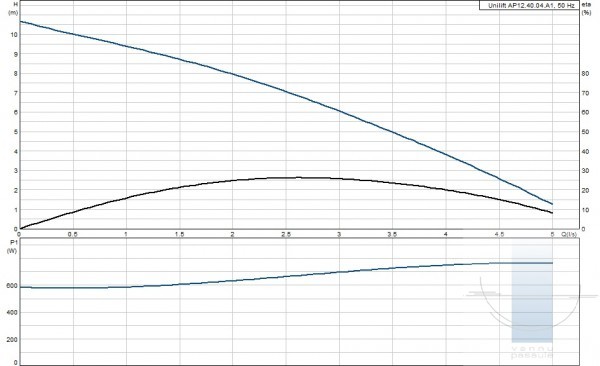Select the black efficiency curve peak
The image size is (600, 366).
pos(298,177)
